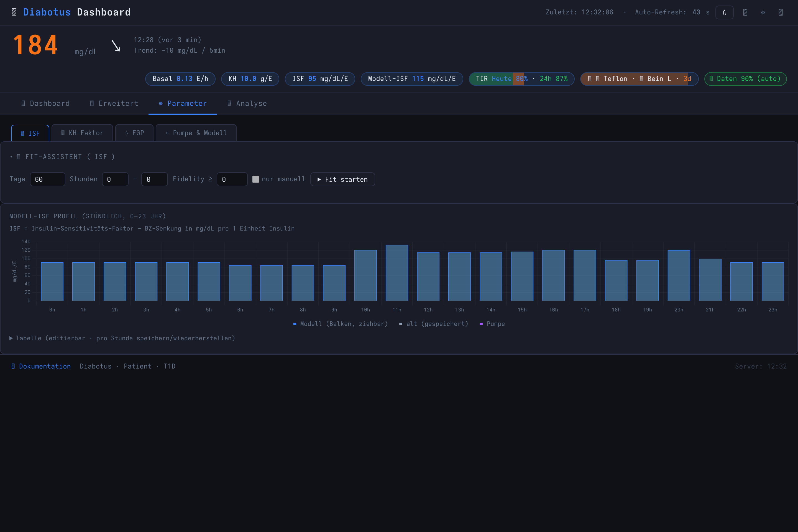Toggle alt (gespeichert) legend entry
Image resolution: width=798 pixels, height=532 pixels.
tap(434, 324)
